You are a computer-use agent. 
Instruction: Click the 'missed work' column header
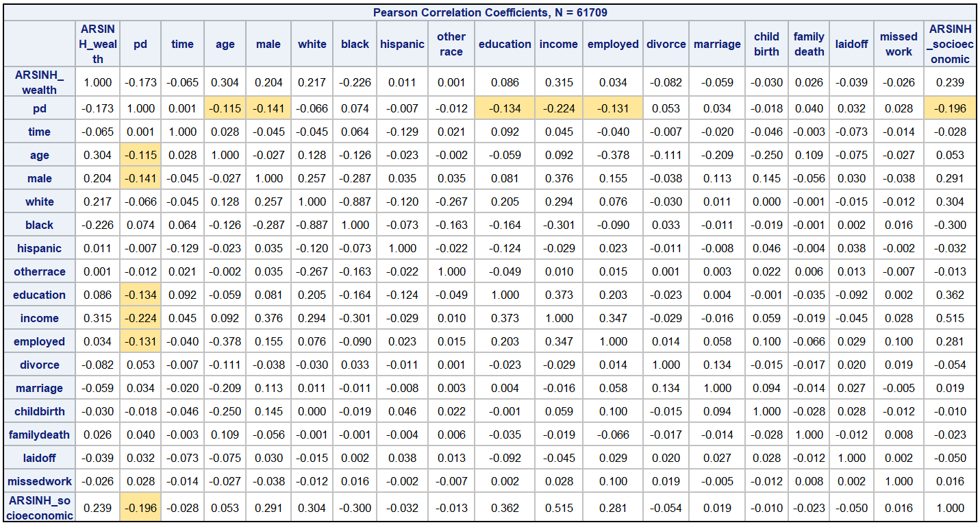point(899,44)
